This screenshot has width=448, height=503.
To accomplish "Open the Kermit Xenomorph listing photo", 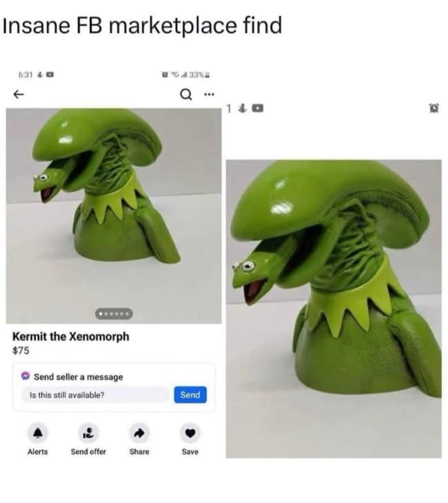I will pyautogui.click(x=114, y=216).
